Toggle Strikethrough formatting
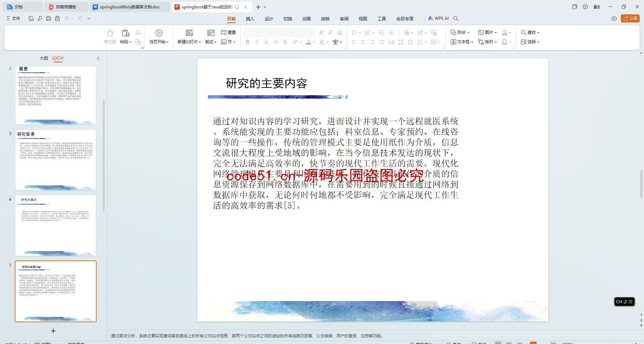Image resolution: width=644 pixels, height=344 pixels. (275, 42)
